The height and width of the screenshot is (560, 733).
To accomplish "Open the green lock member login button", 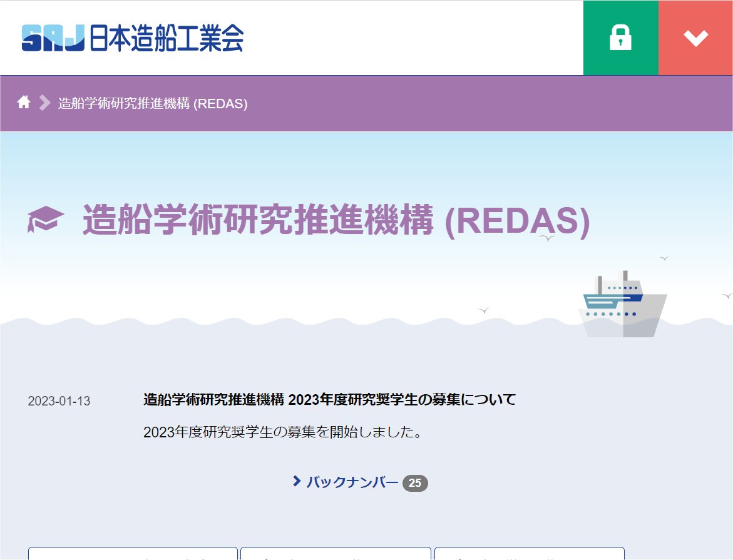I will (x=621, y=38).
